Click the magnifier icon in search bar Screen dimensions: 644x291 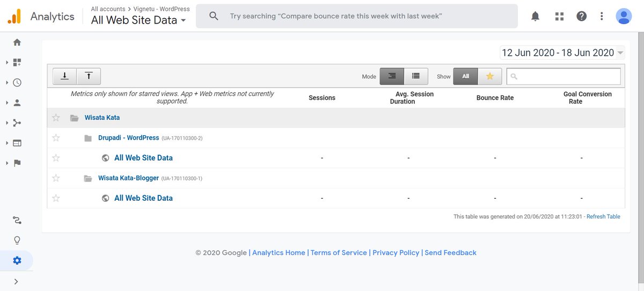pyautogui.click(x=214, y=16)
